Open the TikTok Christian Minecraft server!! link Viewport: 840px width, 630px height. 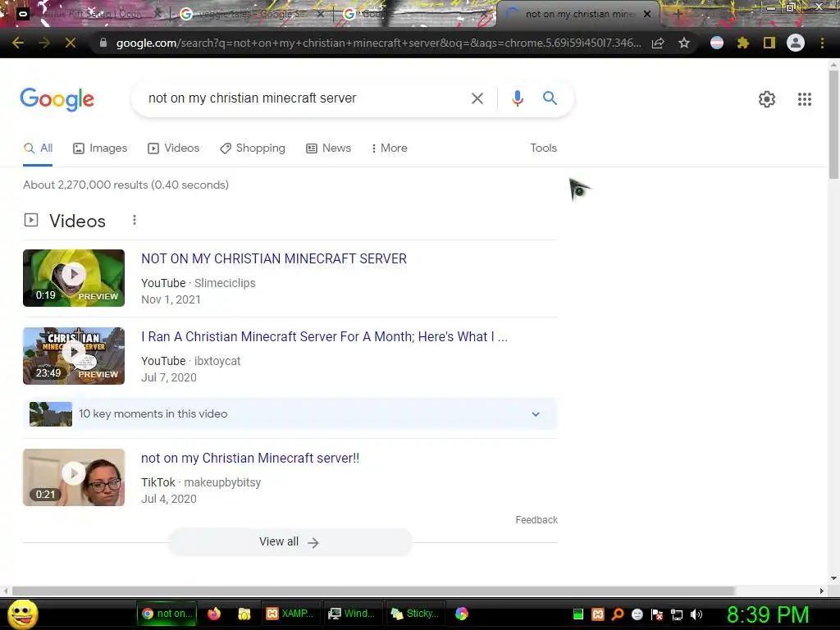(250, 458)
